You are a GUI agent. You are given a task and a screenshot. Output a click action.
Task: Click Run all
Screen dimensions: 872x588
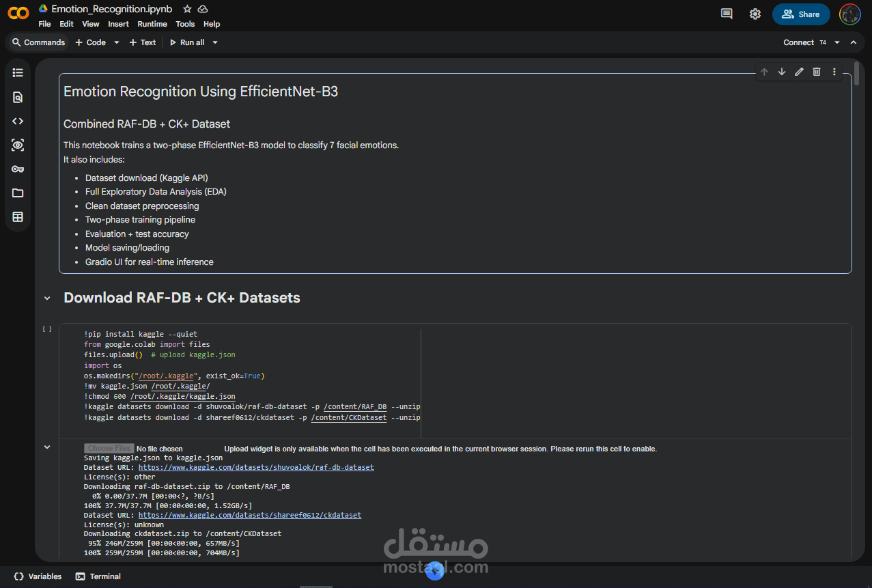pyautogui.click(x=187, y=42)
